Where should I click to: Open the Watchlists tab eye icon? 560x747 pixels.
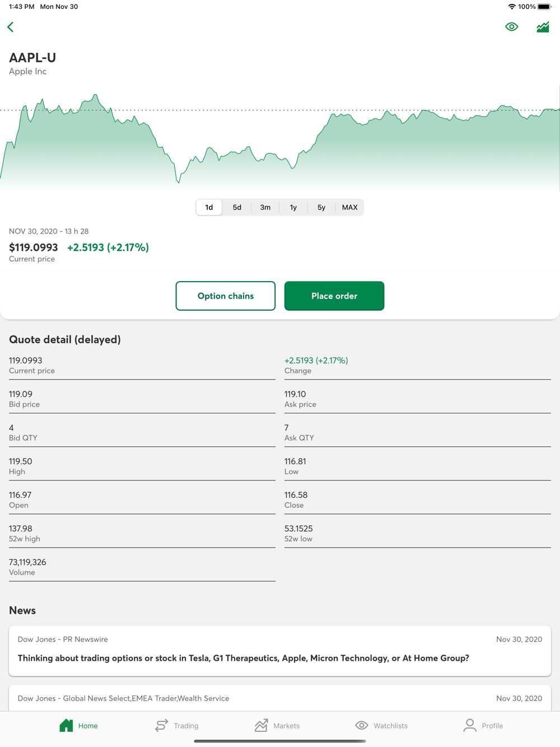tap(362, 725)
